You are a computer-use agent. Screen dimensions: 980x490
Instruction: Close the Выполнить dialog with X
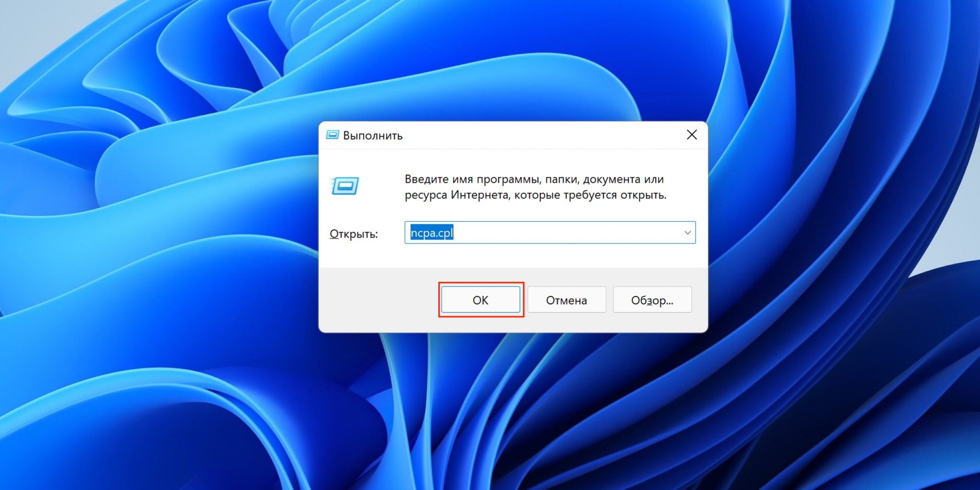pyautogui.click(x=691, y=135)
